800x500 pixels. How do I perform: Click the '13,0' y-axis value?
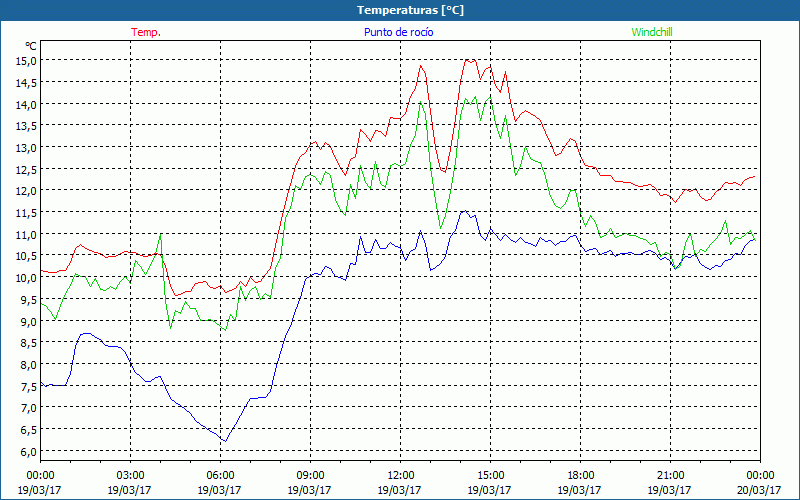coord(27,147)
